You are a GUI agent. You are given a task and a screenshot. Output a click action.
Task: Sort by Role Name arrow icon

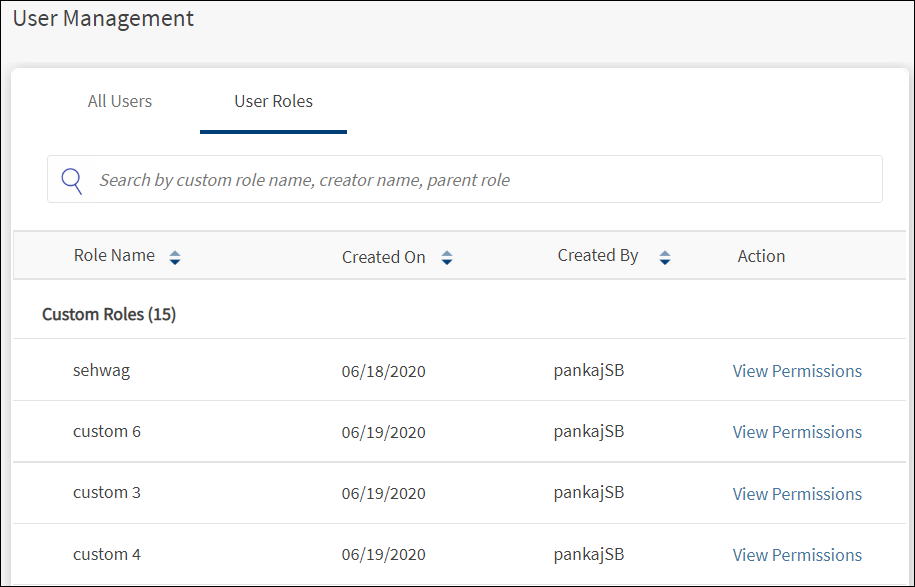tap(175, 258)
